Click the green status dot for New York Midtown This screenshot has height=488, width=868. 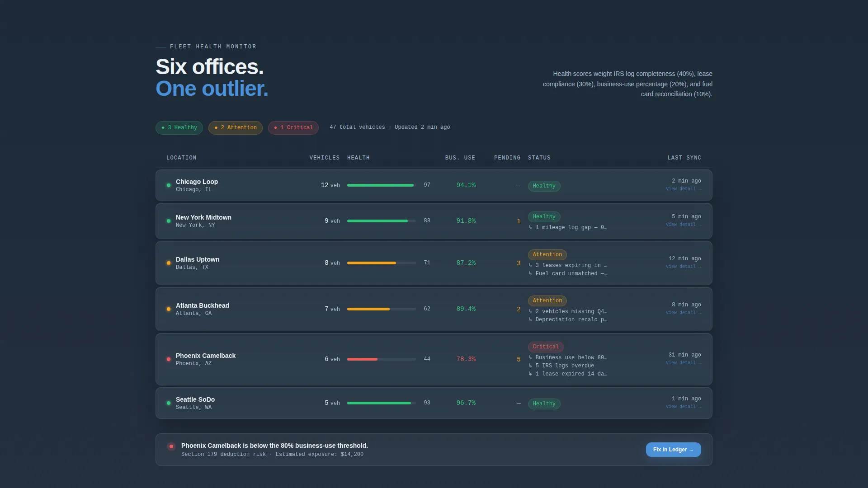coord(169,221)
